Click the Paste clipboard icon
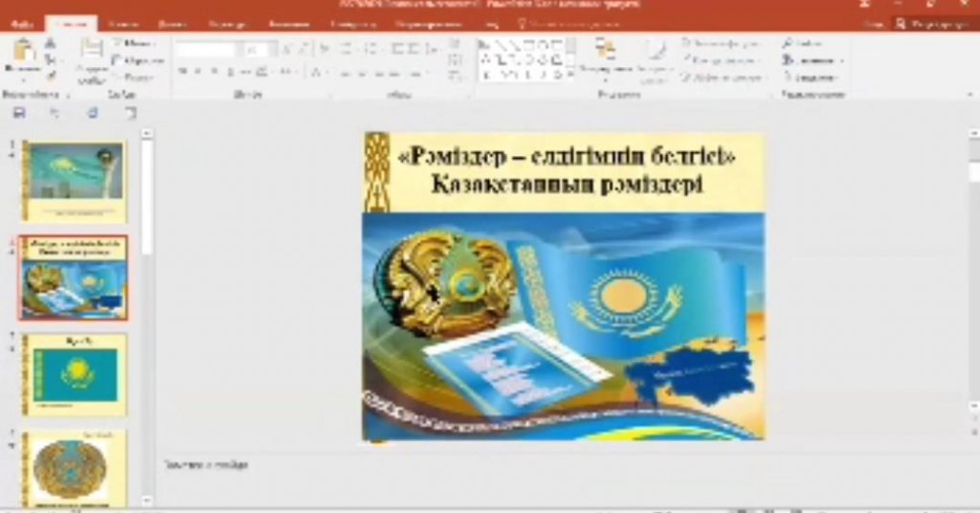Screen dimensions: 980x513 click(23, 51)
